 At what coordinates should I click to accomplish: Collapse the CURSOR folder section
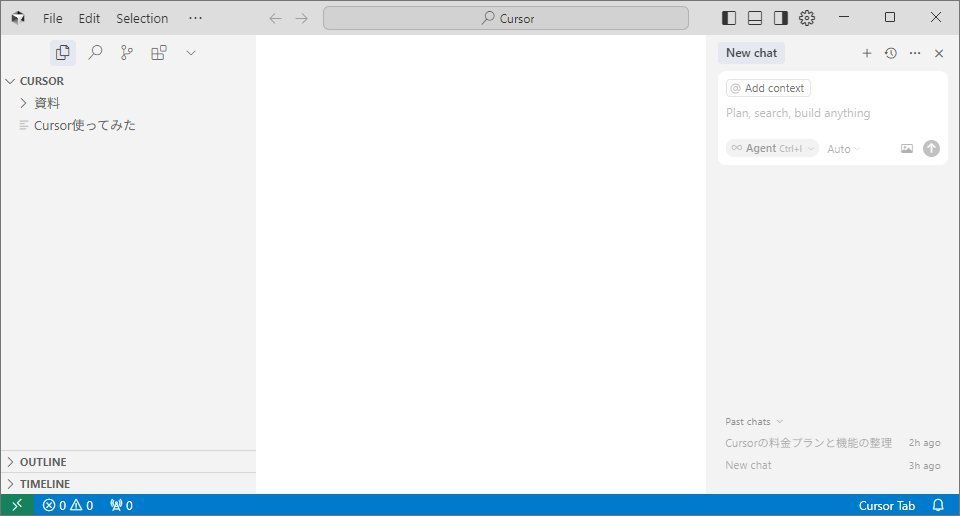pos(128,81)
